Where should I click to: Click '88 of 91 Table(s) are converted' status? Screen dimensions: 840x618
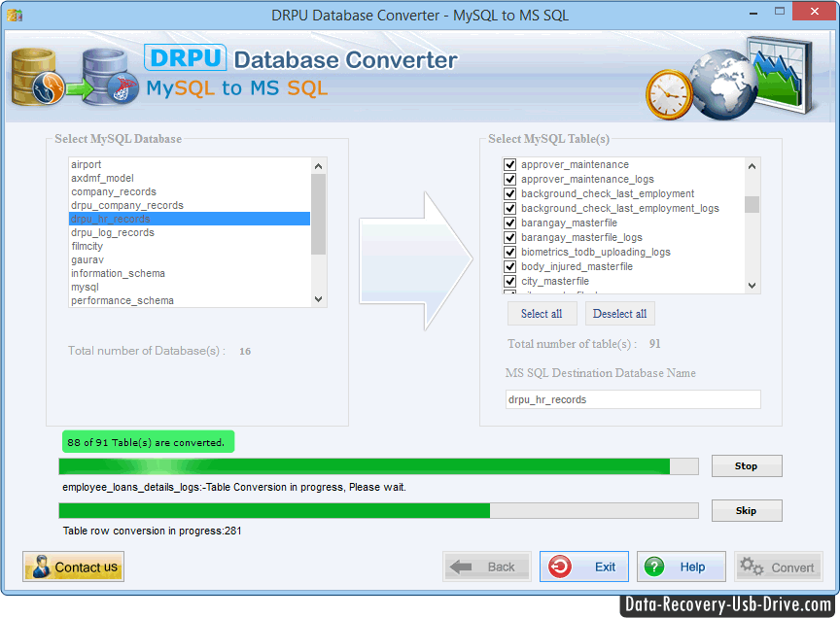149,442
